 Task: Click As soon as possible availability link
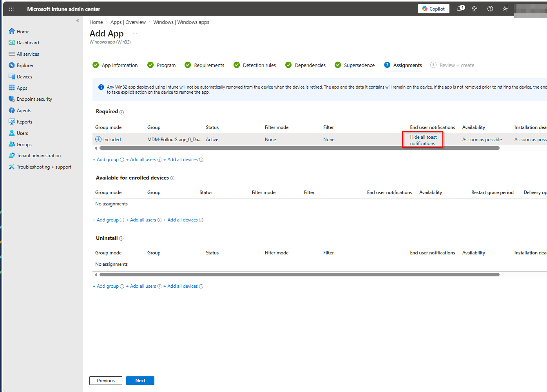click(x=482, y=140)
